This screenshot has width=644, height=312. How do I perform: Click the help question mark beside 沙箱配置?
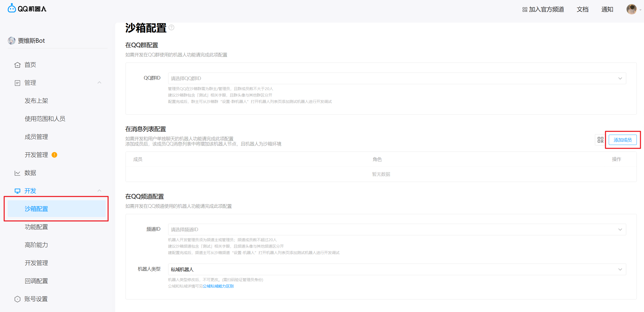[x=172, y=28]
